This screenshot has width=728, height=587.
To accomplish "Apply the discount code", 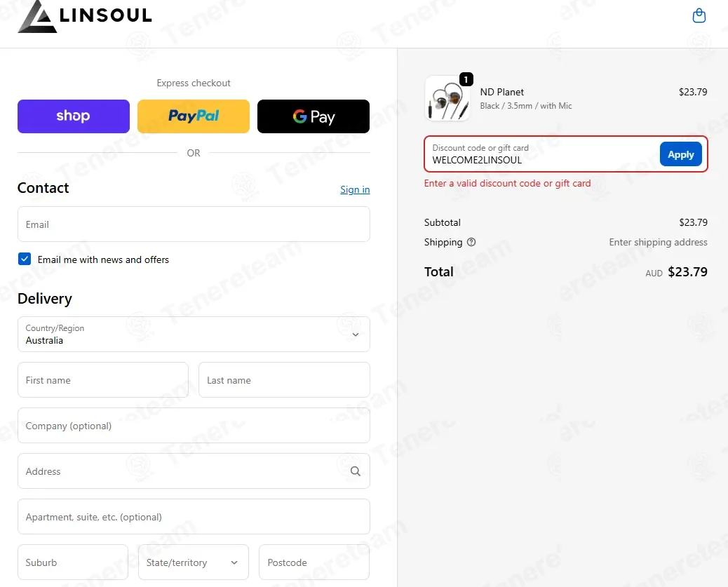I will (680, 154).
